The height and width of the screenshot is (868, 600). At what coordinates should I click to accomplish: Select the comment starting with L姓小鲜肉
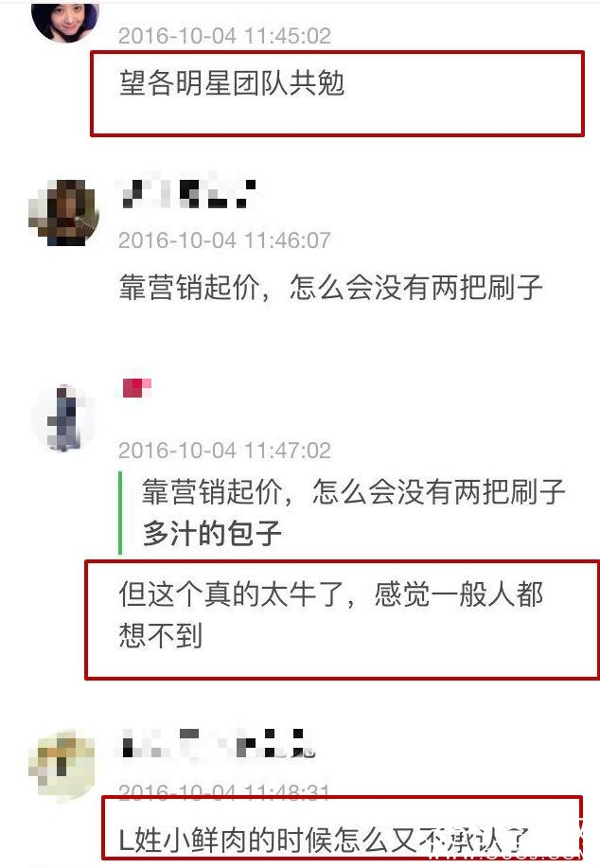324,840
